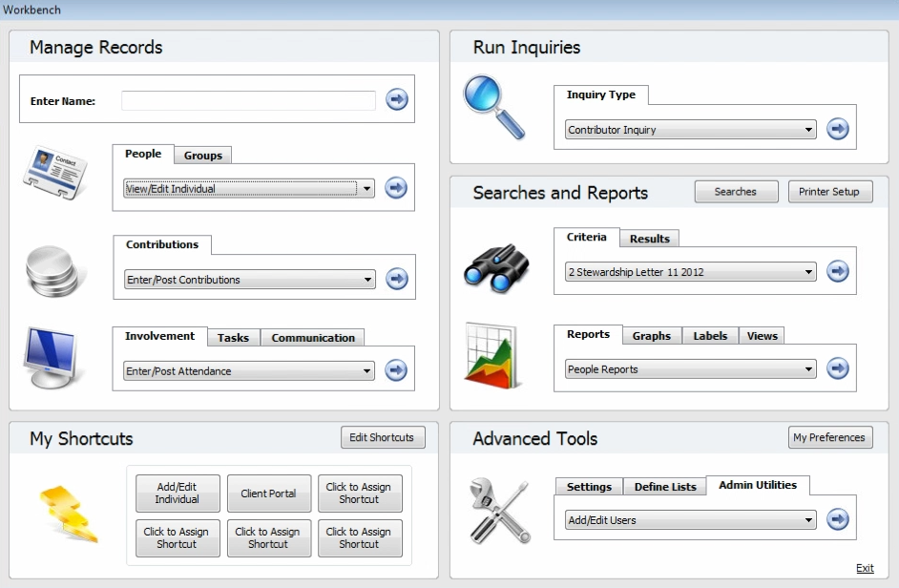The width and height of the screenshot is (899, 588).
Task: Click into the Enter Name text field
Action: 248,100
